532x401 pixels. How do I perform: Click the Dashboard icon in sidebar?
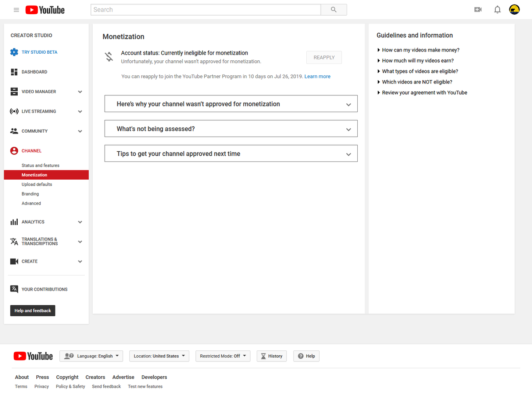[x=14, y=72]
